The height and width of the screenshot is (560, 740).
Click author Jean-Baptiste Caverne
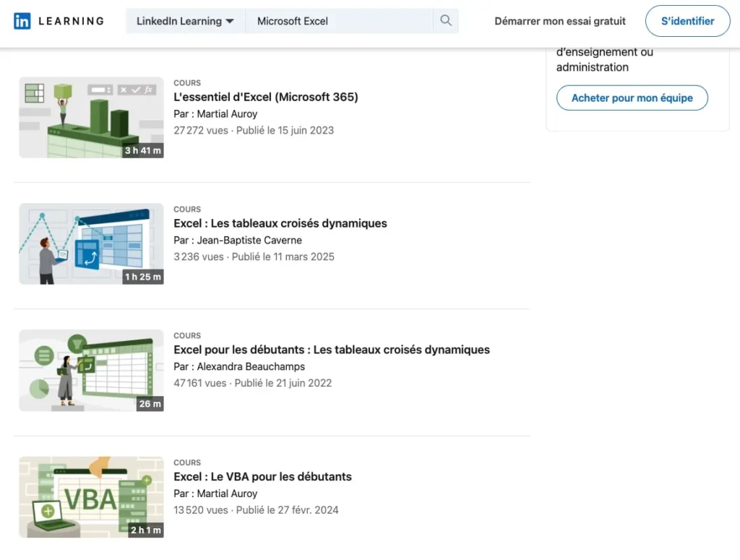click(x=249, y=240)
